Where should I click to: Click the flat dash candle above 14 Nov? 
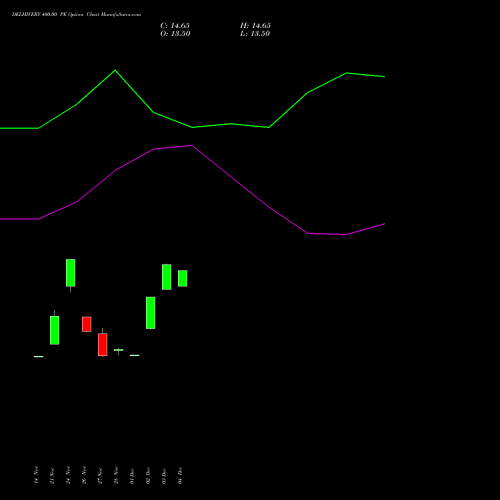[x=39, y=357]
